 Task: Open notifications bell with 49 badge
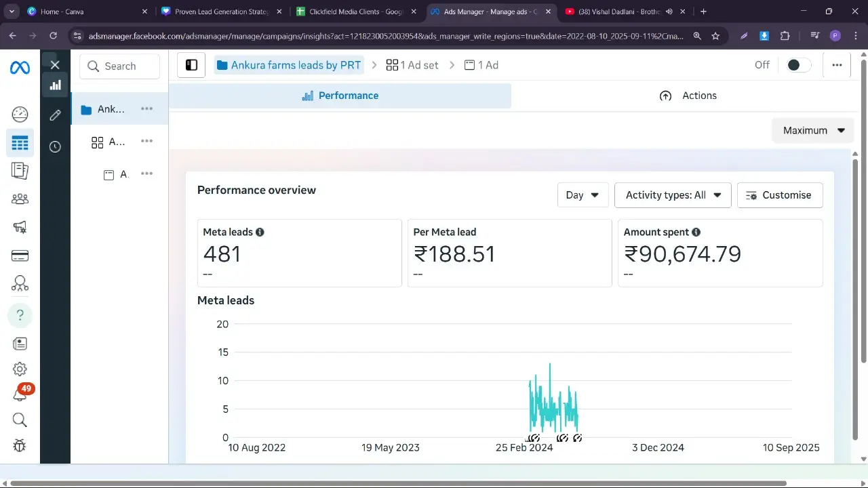[x=20, y=394]
